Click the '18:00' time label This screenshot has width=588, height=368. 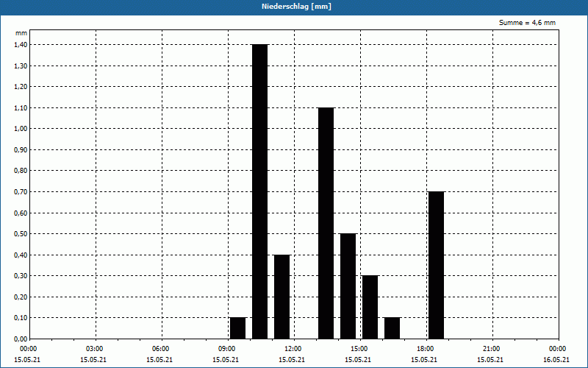tap(426, 349)
